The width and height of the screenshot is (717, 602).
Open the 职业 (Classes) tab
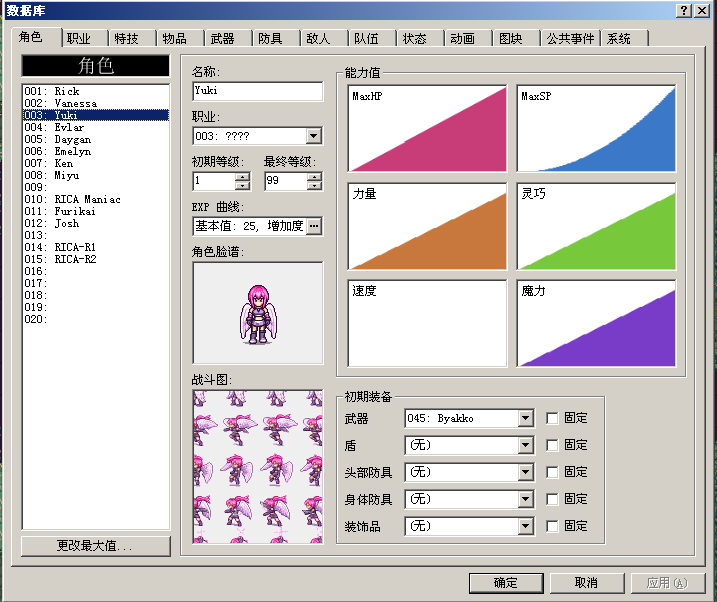pos(85,38)
